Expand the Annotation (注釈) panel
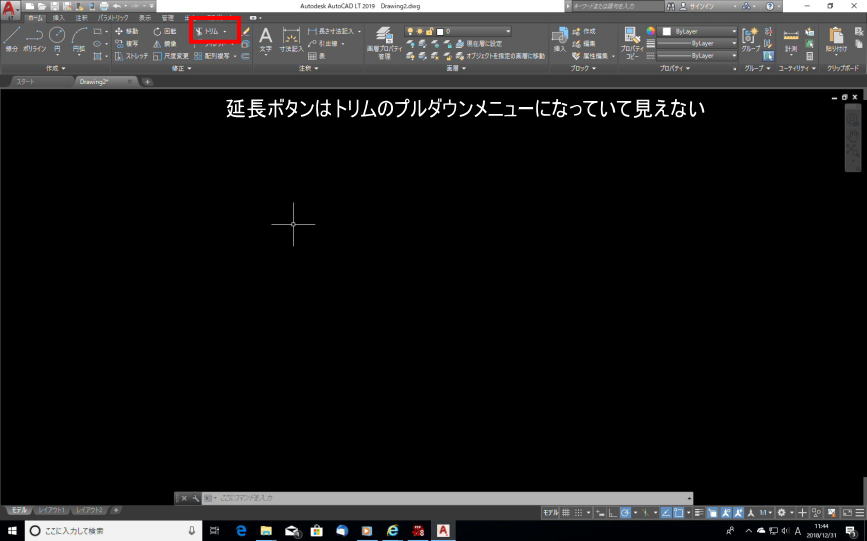The height and width of the screenshot is (541, 867). tap(308, 68)
